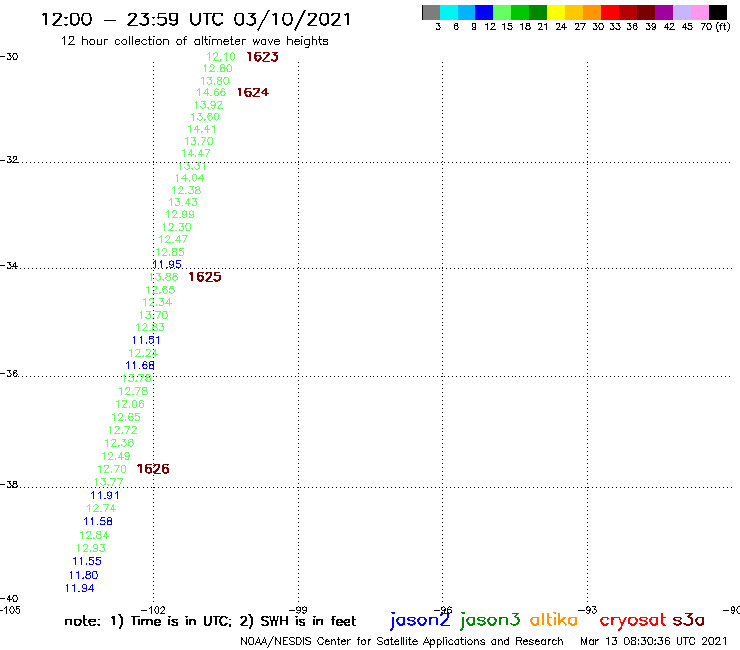Screen dimensions: 740x650
Task: Click the 14.04 wave height value
Action: click(x=189, y=178)
